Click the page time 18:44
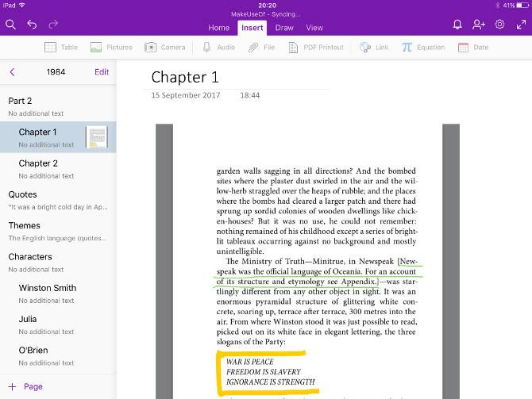This screenshot has width=532, height=399. pos(250,95)
